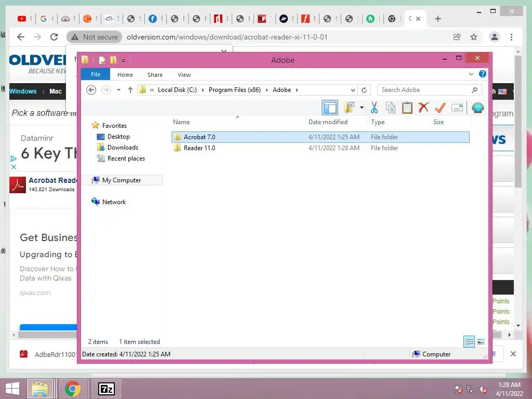The width and height of the screenshot is (532, 399).
Task: Open Classic Shell settings shell icon
Action: click(x=478, y=108)
